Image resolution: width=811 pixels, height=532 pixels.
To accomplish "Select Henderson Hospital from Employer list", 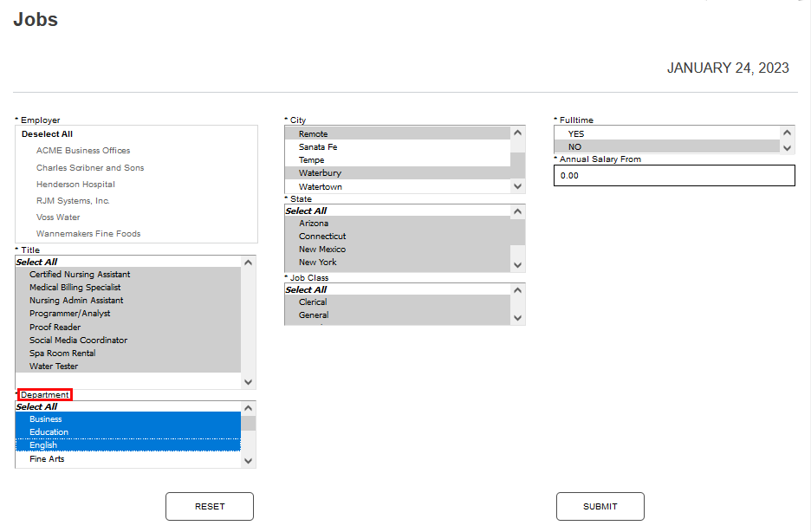I will pos(75,184).
